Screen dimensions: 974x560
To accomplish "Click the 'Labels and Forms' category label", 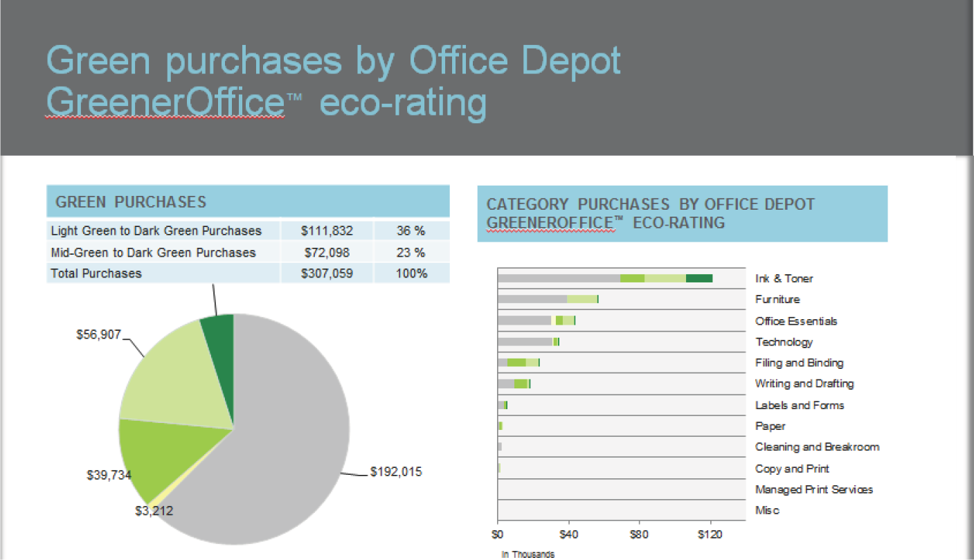I will pos(800,405).
